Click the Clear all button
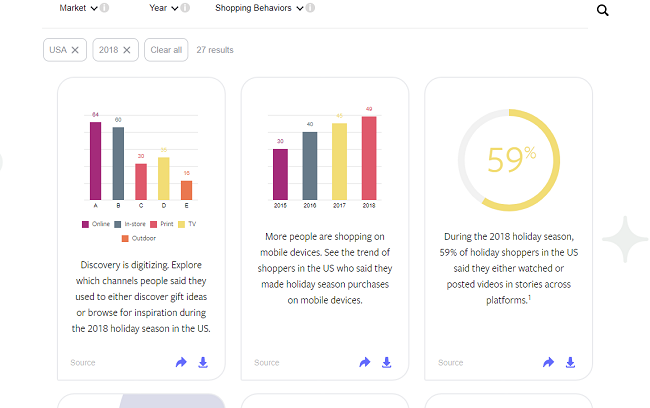 tap(166, 50)
